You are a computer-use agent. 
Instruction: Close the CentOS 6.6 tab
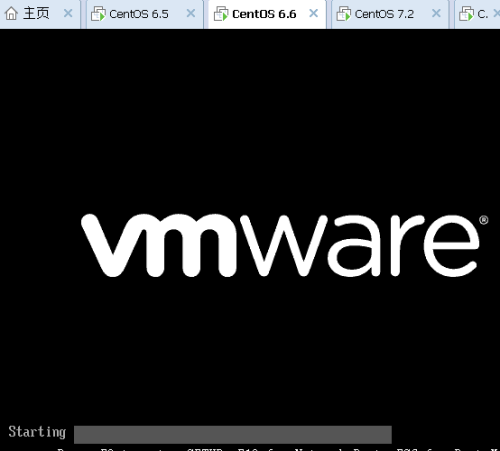pyautogui.click(x=313, y=14)
